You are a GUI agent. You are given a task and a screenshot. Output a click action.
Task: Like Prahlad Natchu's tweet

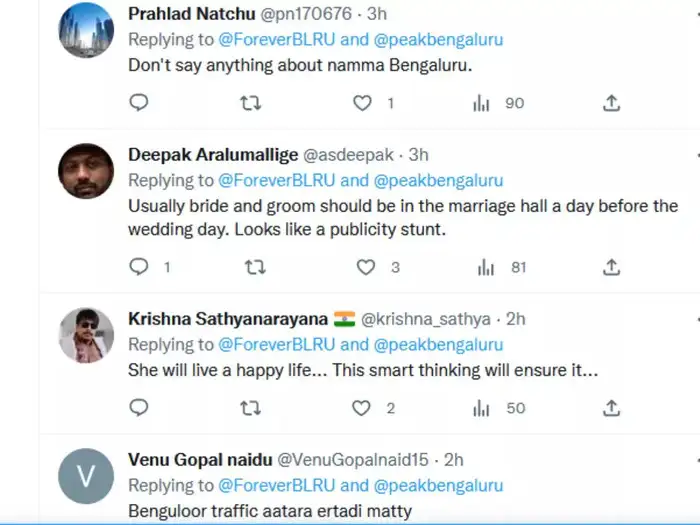(x=362, y=103)
